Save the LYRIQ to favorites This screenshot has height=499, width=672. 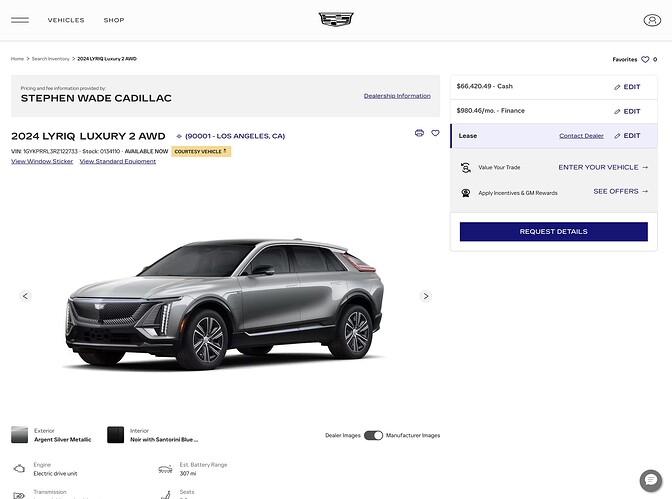435,133
